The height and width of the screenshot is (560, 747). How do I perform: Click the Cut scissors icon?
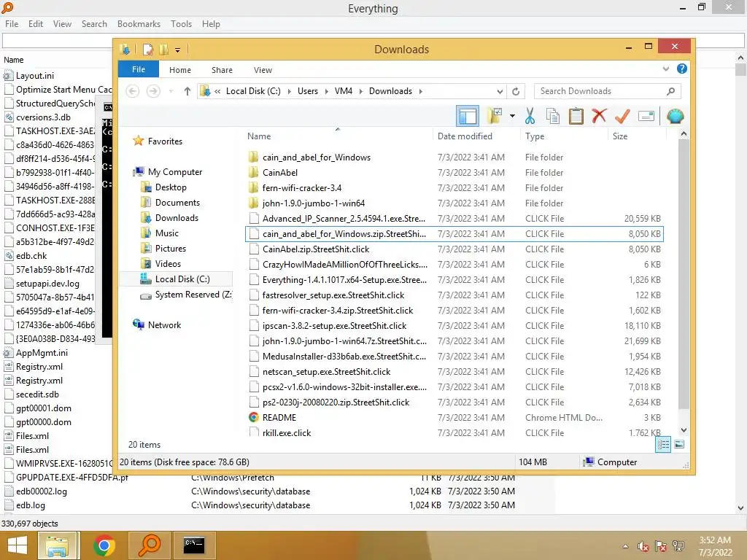click(x=530, y=116)
